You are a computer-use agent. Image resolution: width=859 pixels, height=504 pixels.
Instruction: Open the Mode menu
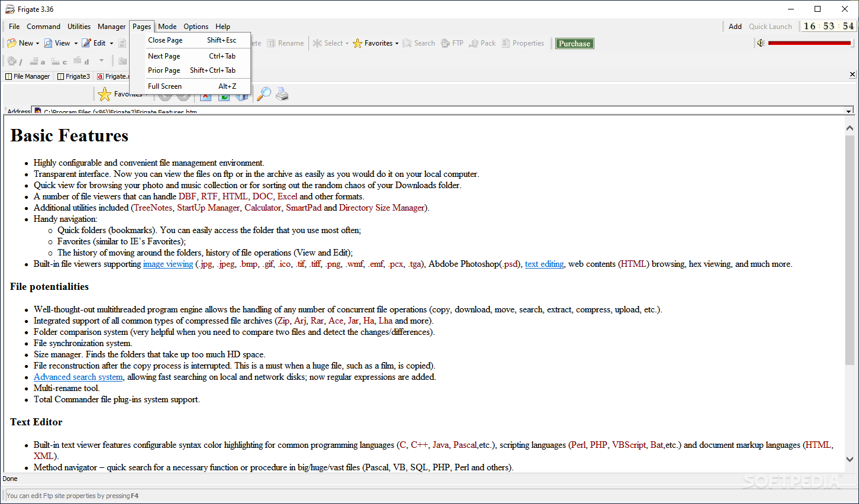(x=167, y=27)
